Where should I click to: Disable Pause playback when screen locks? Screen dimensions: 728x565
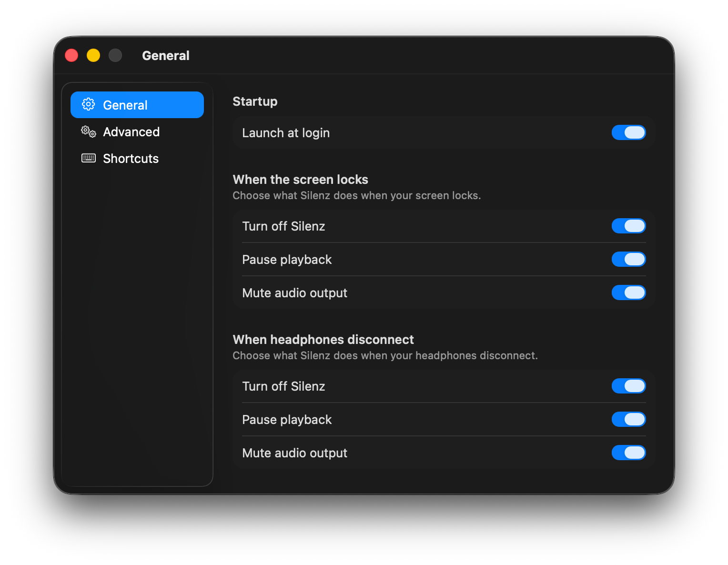pos(629,259)
